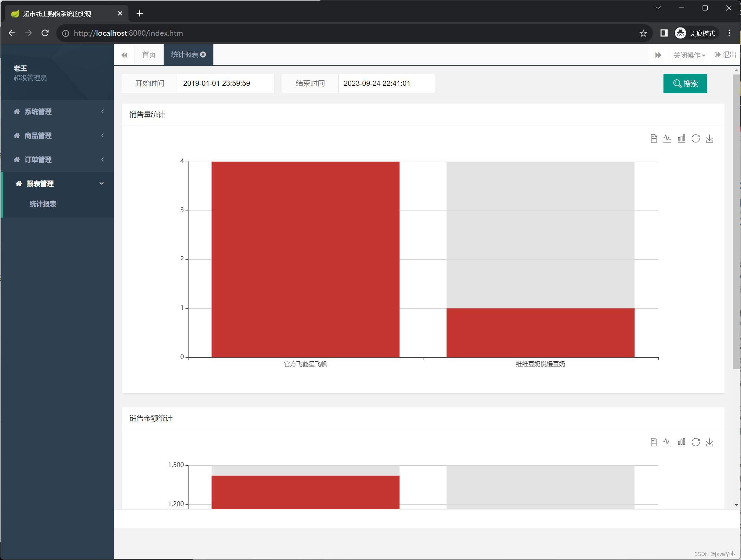Click the 官方飞鹤星飞帆 bar in sales chart

click(305, 259)
